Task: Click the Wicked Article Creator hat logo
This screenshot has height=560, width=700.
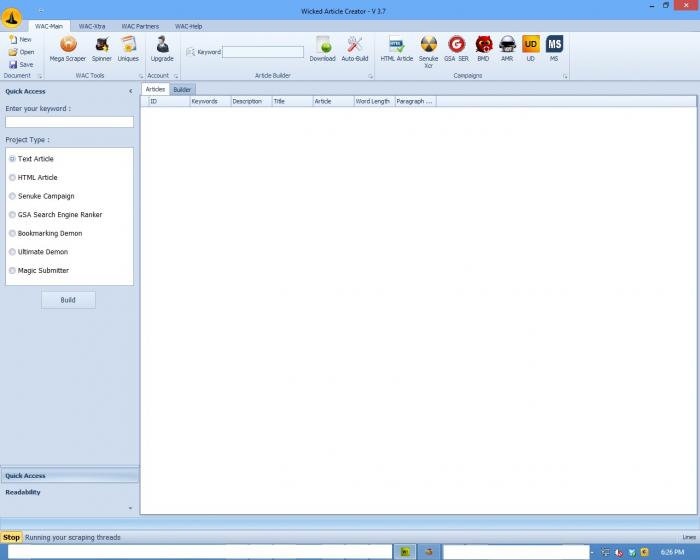Action: tap(12, 18)
